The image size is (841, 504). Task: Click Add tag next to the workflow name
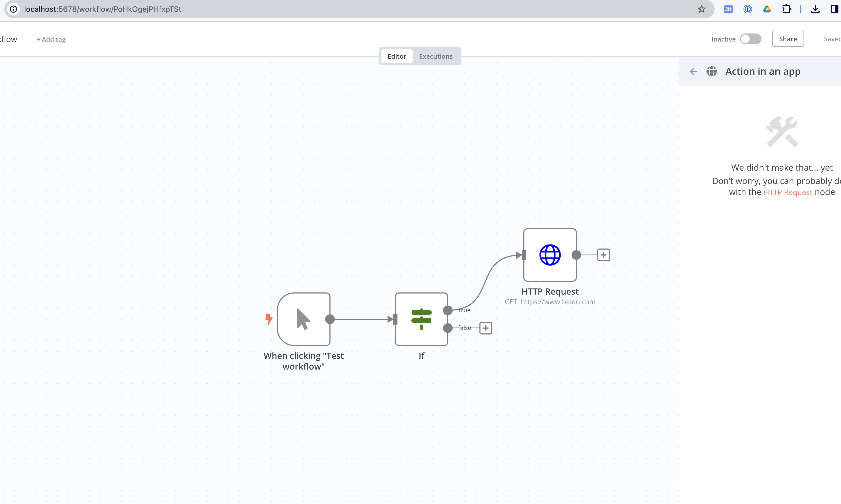[51, 39]
